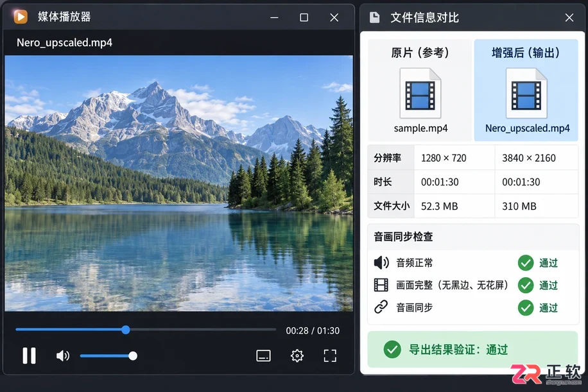Click the 分辨率 row label
This screenshot has width=588, height=392.
(x=387, y=158)
